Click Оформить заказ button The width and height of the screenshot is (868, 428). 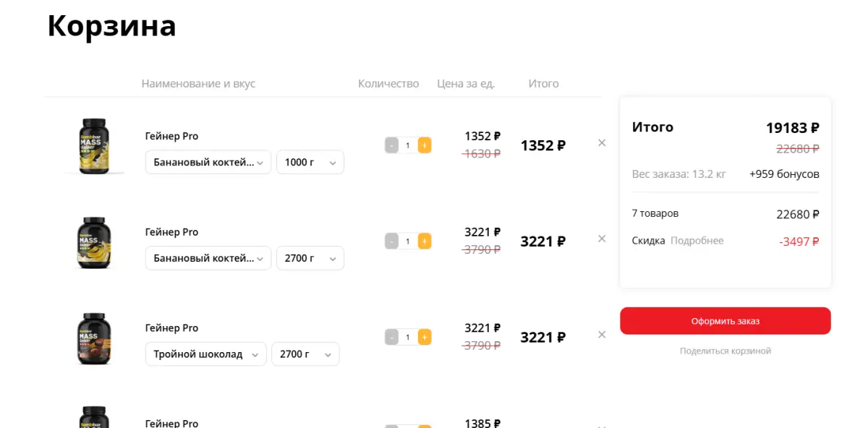tap(726, 321)
